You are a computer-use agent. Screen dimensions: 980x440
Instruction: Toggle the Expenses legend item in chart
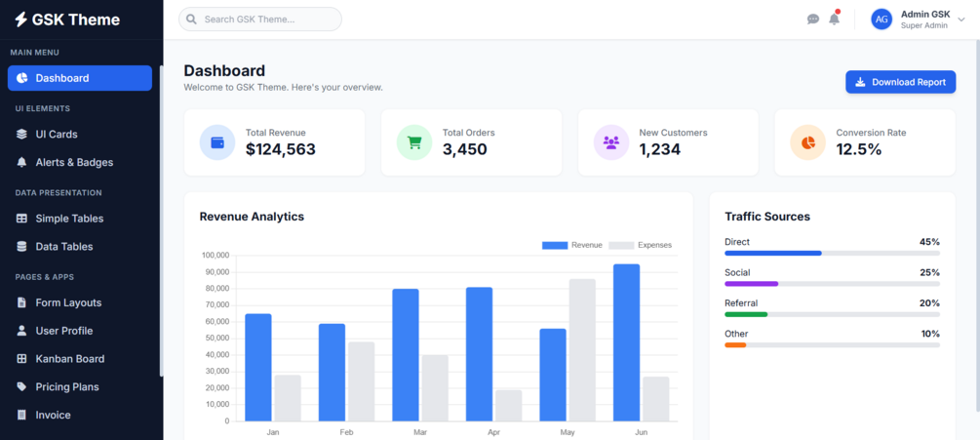click(640, 245)
